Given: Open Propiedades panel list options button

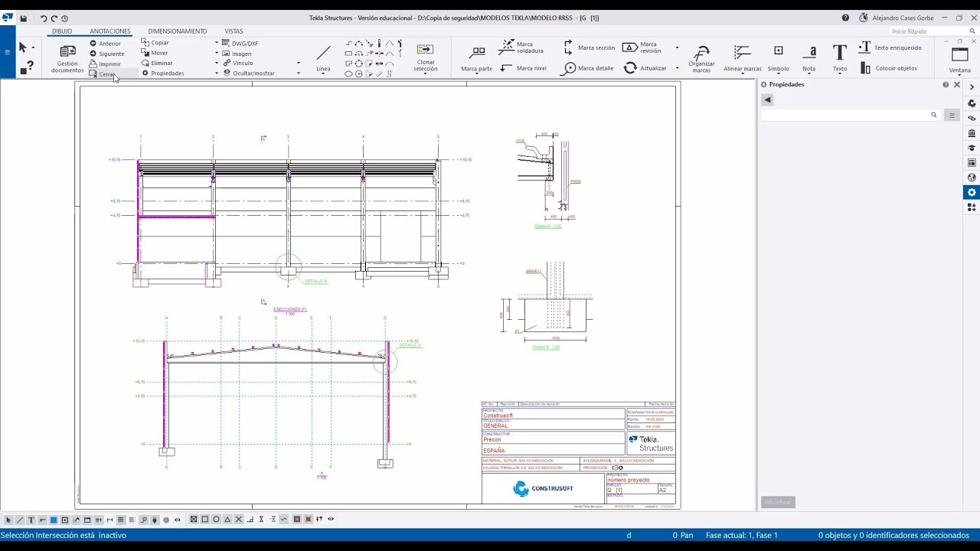Looking at the screenshot, I should coord(952,115).
